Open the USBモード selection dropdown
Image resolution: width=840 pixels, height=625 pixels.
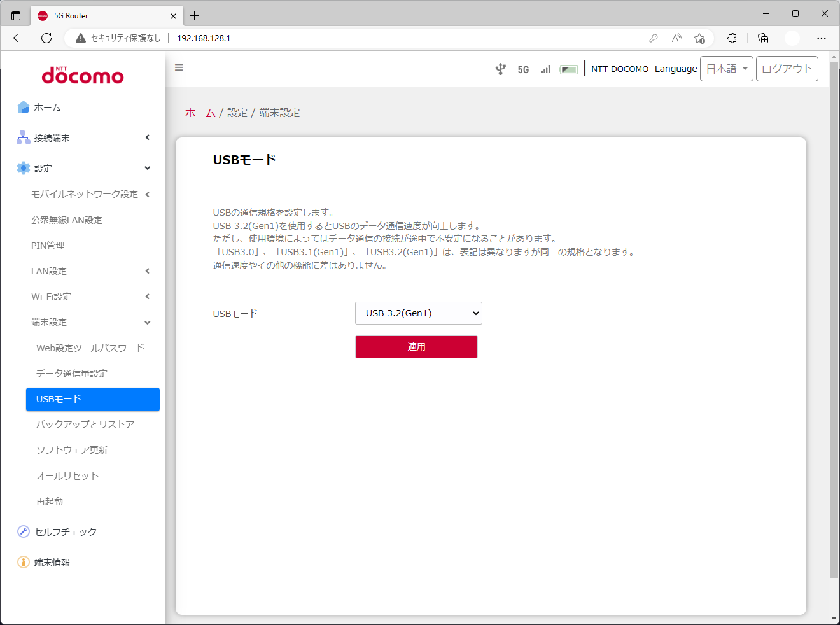click(x=418, y=312)
